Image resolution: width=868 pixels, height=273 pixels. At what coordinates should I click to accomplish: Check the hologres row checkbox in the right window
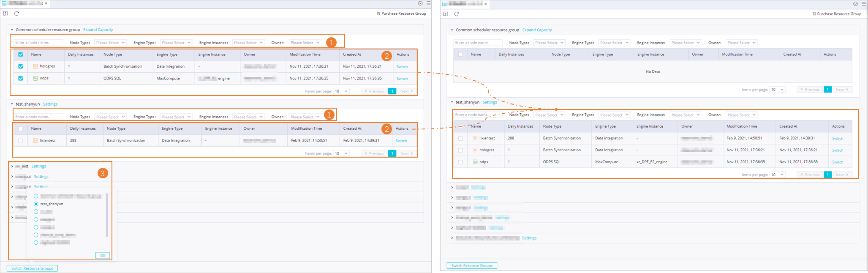[x=460, y=150]
